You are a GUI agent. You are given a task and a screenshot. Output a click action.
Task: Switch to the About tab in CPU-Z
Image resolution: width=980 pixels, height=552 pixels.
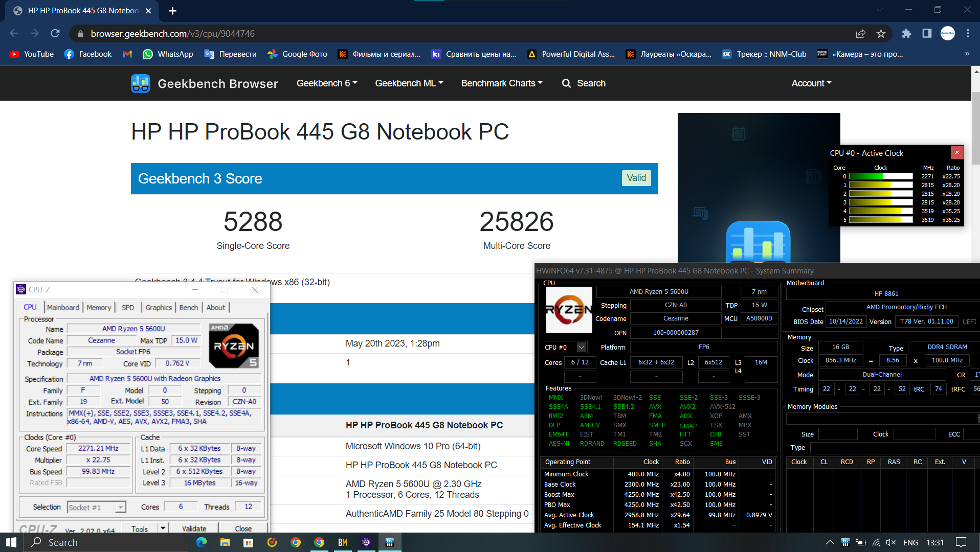216,308
